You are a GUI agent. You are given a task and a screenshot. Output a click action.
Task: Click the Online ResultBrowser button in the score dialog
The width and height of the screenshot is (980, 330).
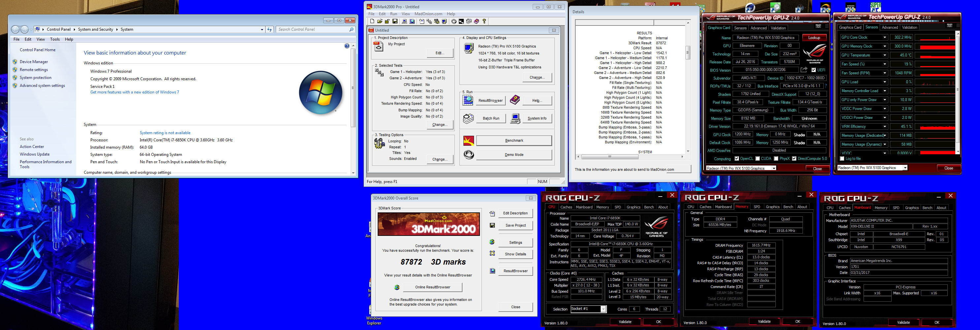432,287
